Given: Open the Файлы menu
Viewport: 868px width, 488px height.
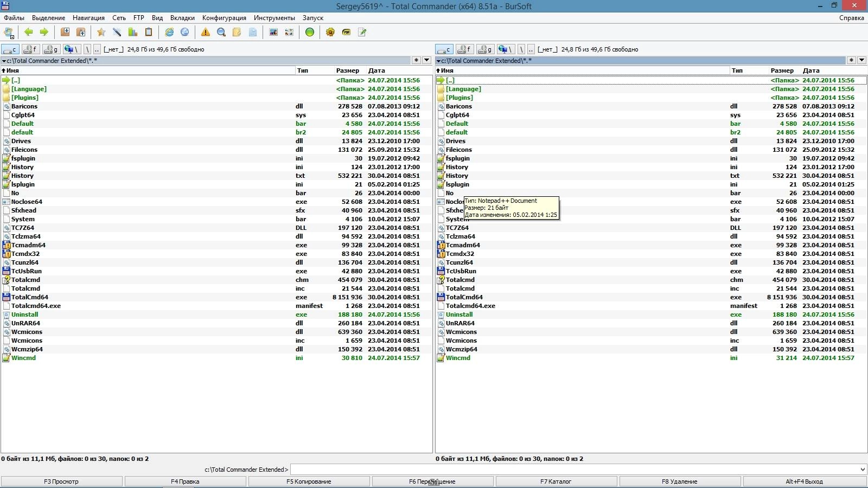Looking at the screenshot, I should (x=14, y=18).
